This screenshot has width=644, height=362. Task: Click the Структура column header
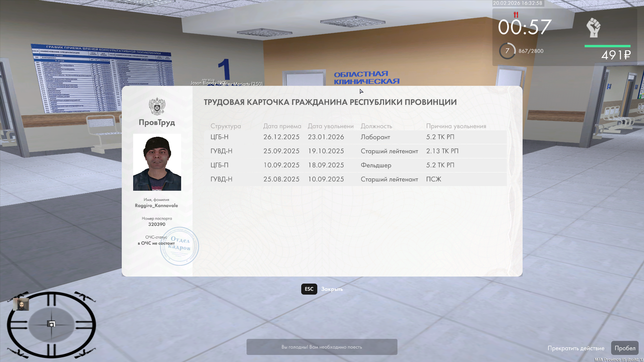point(225,126)
